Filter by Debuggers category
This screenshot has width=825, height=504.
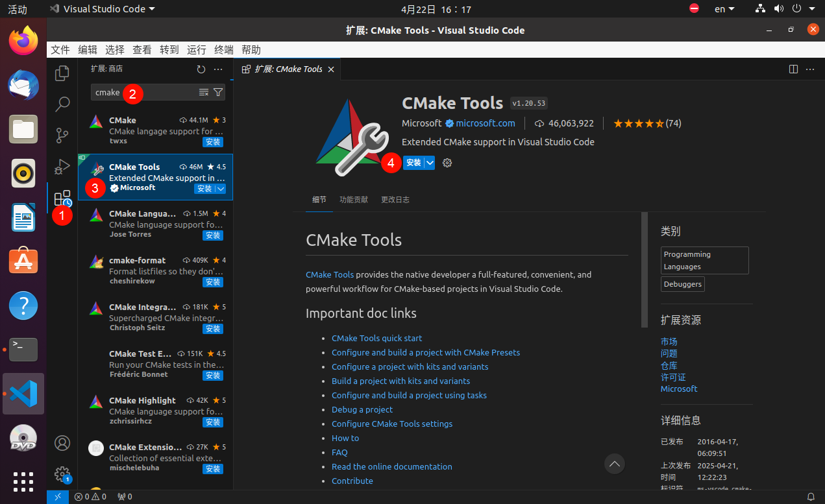click(x=683, y=284)
